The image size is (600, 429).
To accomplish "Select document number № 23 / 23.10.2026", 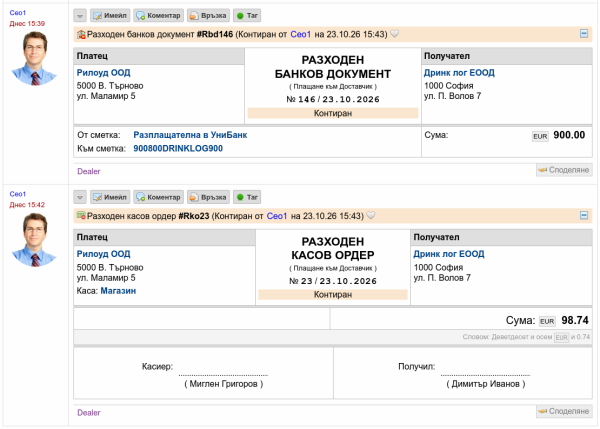I will pos(333,281).
